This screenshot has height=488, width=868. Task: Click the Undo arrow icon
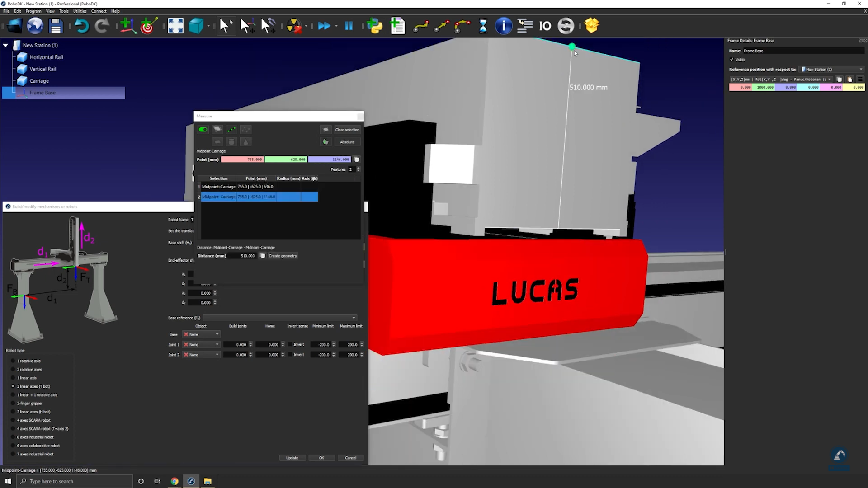coord(81,26)
